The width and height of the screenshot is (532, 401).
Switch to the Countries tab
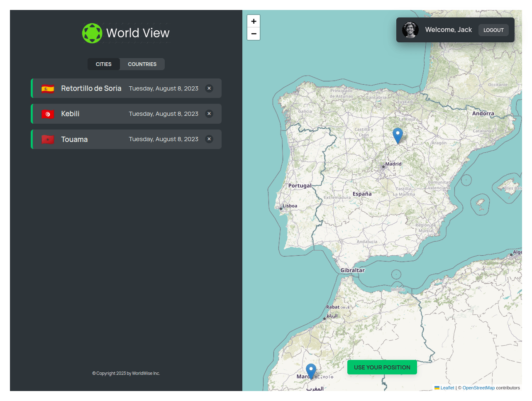pyautogui.click(x=142, y=64)
